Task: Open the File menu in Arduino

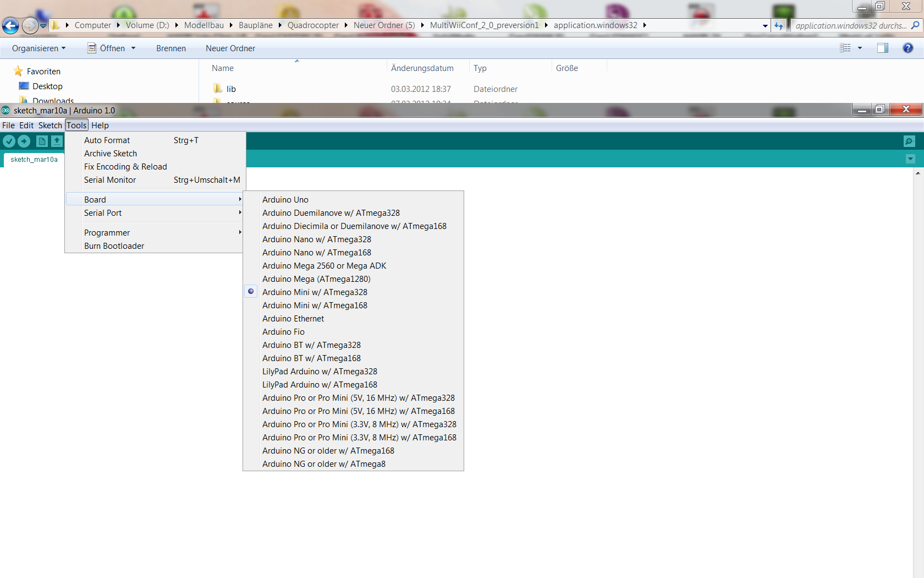Action: coord(8,126)
